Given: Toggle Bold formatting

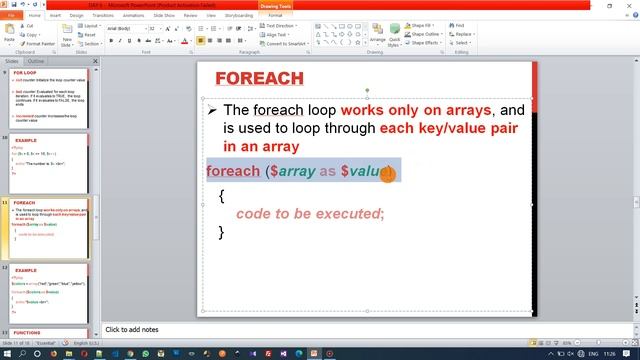Looking at the screenshot, I should pos(111,41).
